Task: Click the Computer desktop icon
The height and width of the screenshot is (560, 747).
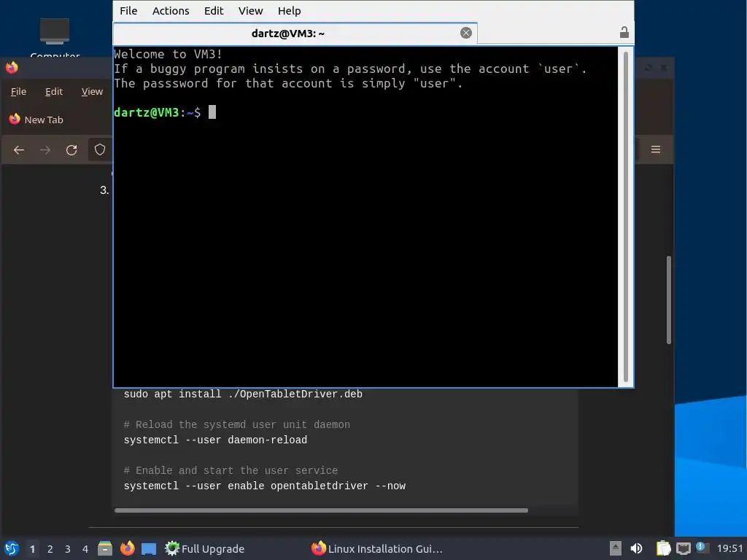Action: point(55,37)
